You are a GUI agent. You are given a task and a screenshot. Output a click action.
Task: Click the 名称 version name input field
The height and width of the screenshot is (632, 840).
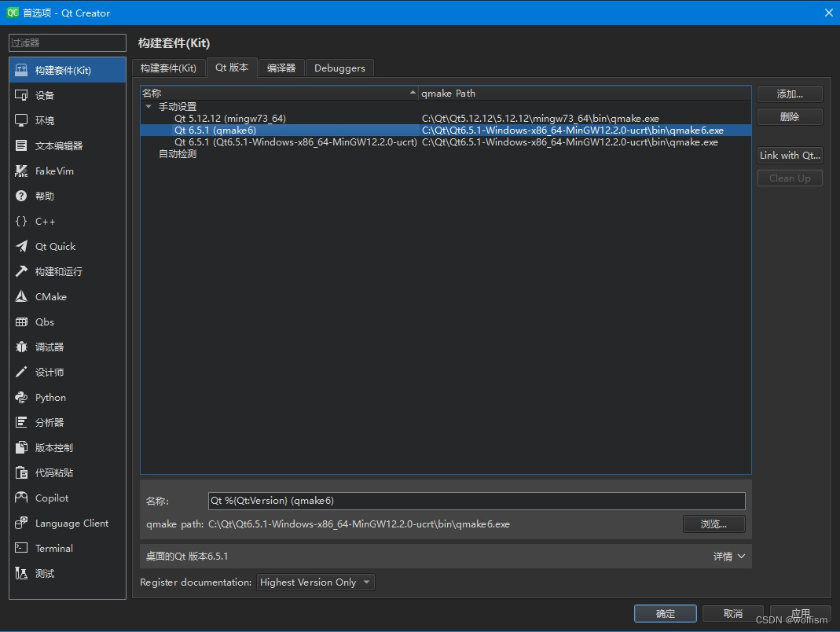point(476,501)
